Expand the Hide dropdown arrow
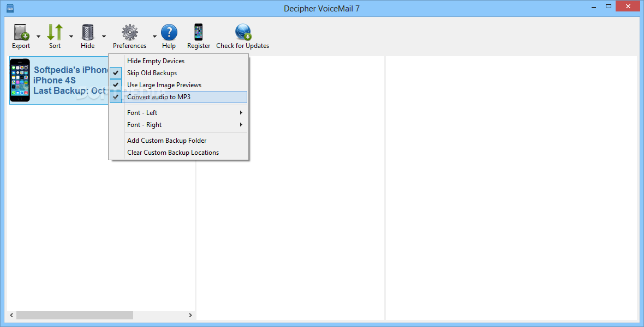The width and height of the screenshot is (644, 327). click(104, 37)
